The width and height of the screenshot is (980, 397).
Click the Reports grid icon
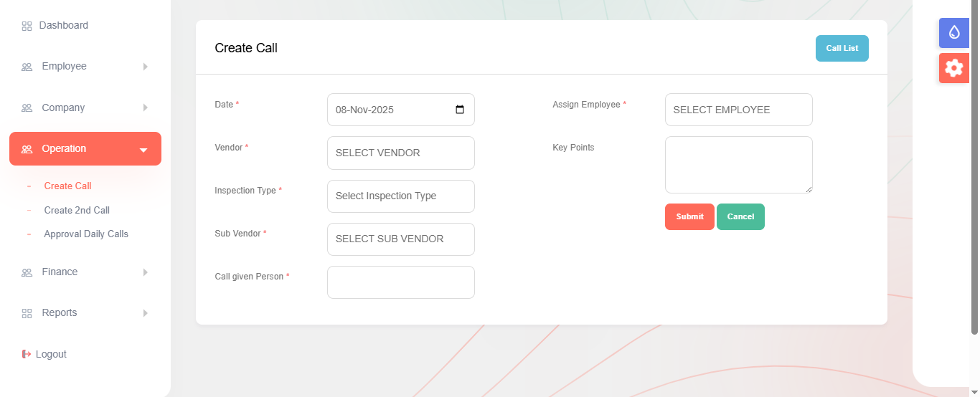click(x=27, y=313)
